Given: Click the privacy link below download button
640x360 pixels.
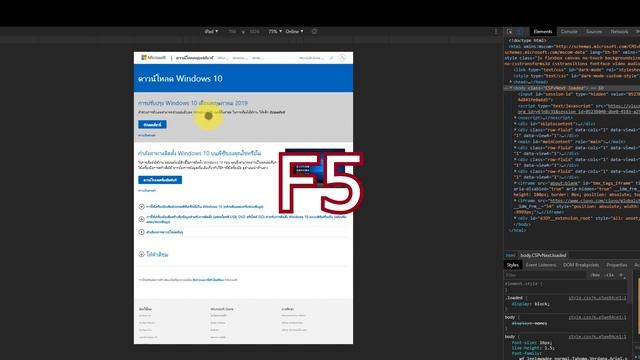Looking at the screenshot, I should pos(147,191).
